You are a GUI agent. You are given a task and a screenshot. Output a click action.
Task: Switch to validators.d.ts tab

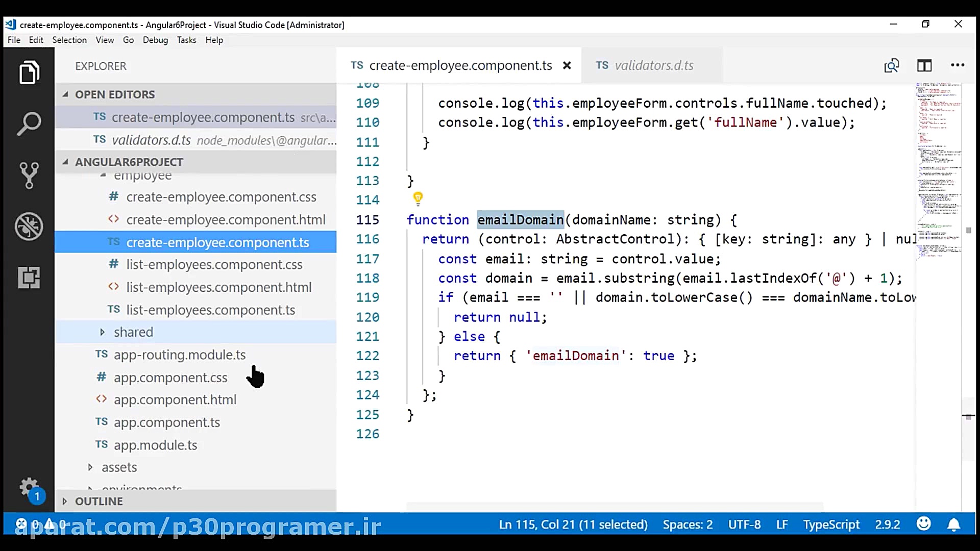(x=653, y=65)
